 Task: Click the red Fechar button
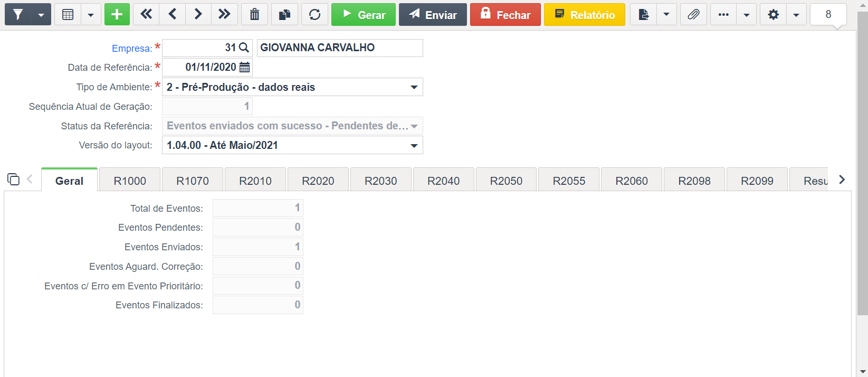click(x=505, y=14)
